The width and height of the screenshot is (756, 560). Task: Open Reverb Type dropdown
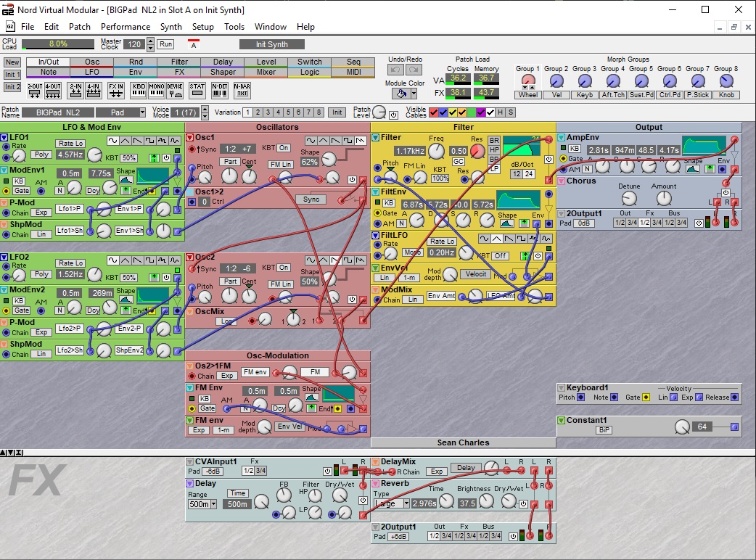point(406,503)
